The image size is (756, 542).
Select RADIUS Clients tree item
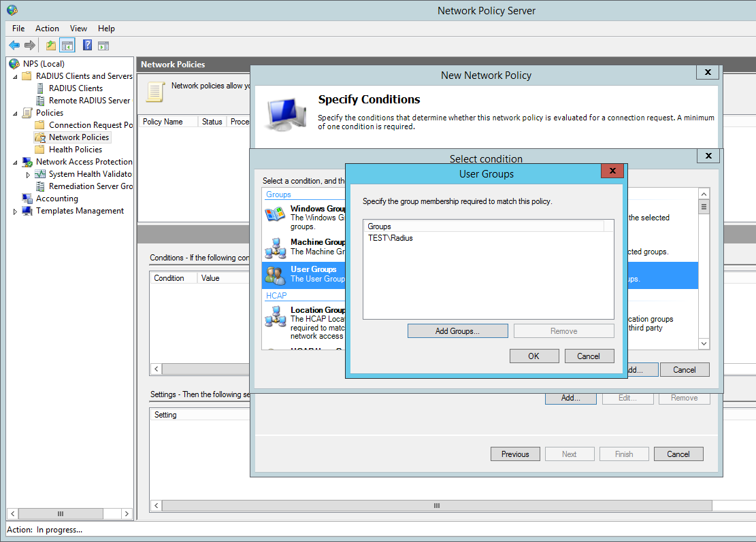(76, 88)
